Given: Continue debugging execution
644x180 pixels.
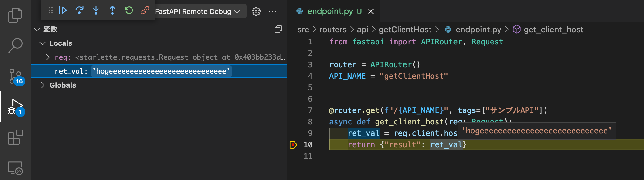Looking at the screenshot, I should (x=63, y=10).
